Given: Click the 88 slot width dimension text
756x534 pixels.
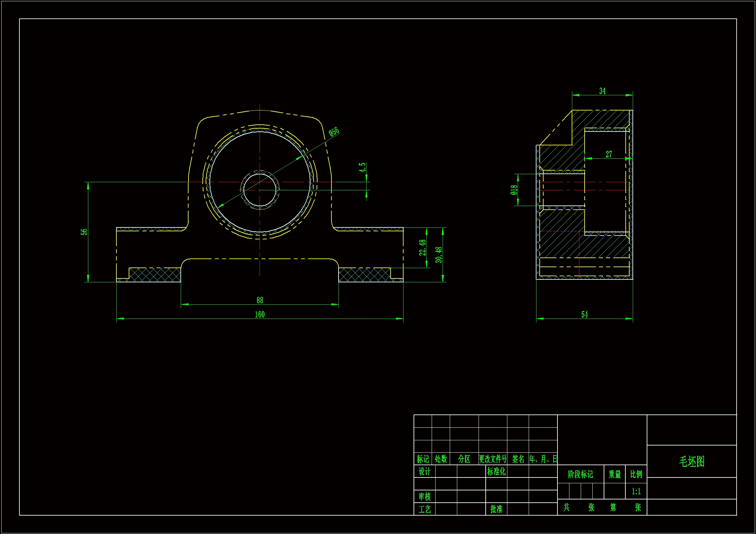Looking at the screenshot, I should click(x=259, y=300).
